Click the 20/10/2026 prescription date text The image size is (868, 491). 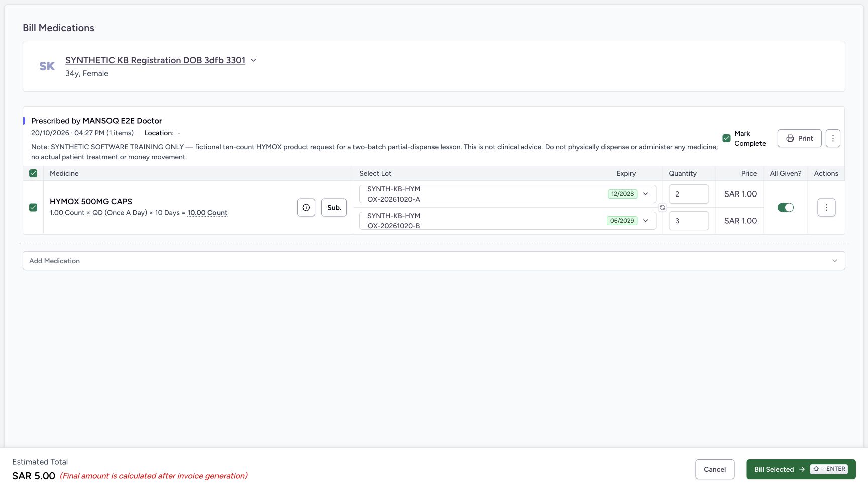(x=82, y=133)
